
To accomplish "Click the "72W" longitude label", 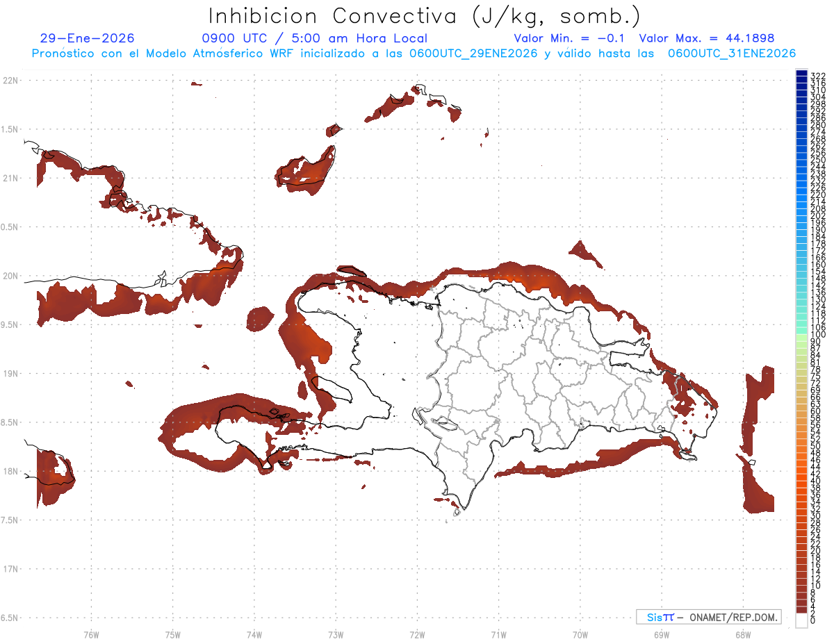I will tap(417, 634).
